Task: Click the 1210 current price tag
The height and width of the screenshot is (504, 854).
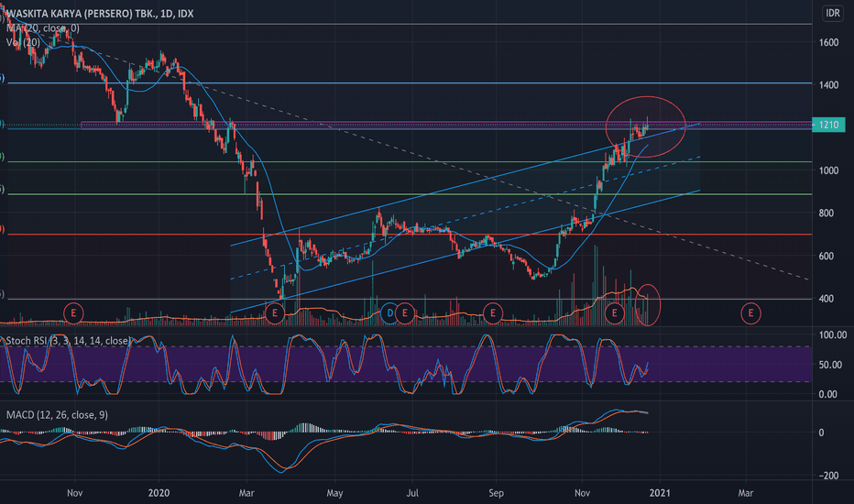Action: [x=828, y=125]
